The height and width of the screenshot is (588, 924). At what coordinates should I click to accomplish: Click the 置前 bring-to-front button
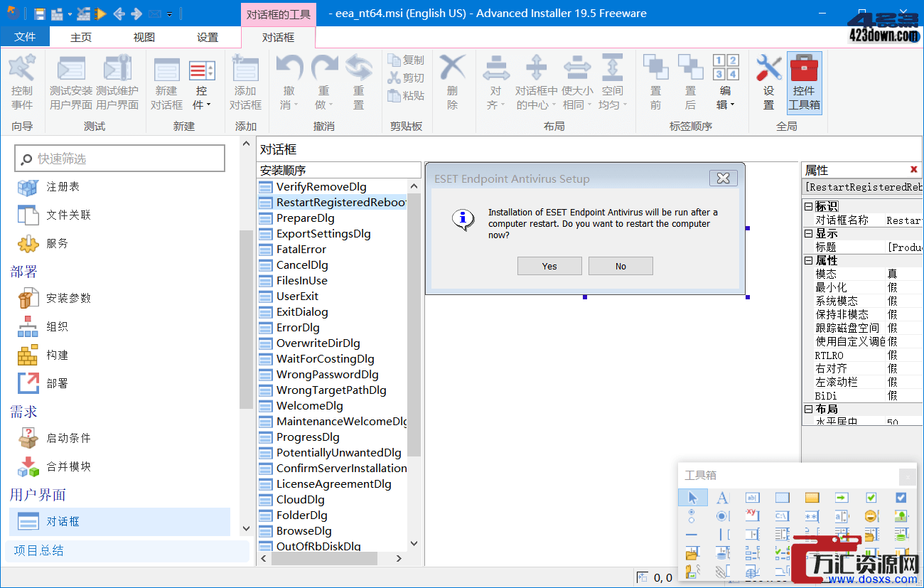pyautogui.click(x=655, y=82)
